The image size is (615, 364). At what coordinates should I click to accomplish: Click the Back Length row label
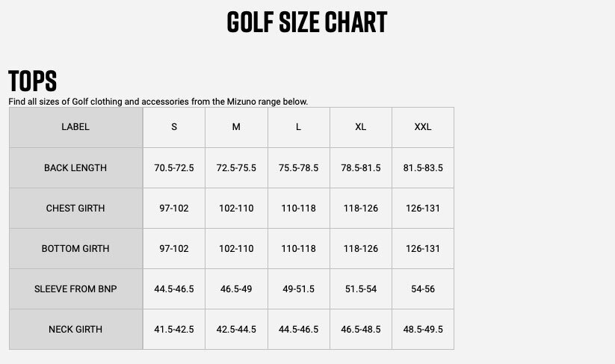point(75,167)
